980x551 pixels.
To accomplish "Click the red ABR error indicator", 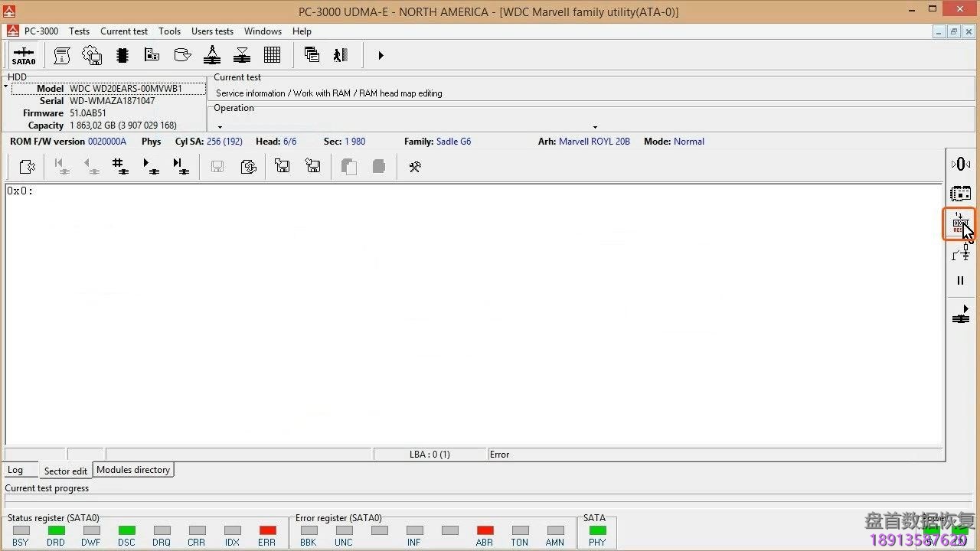I will (x=485, y=530).
